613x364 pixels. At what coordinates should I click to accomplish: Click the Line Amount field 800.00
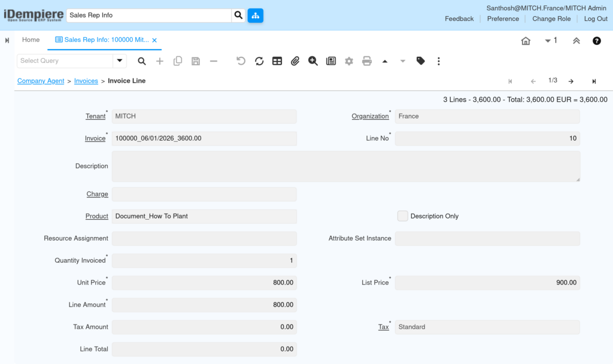click(x=204, y=305)
